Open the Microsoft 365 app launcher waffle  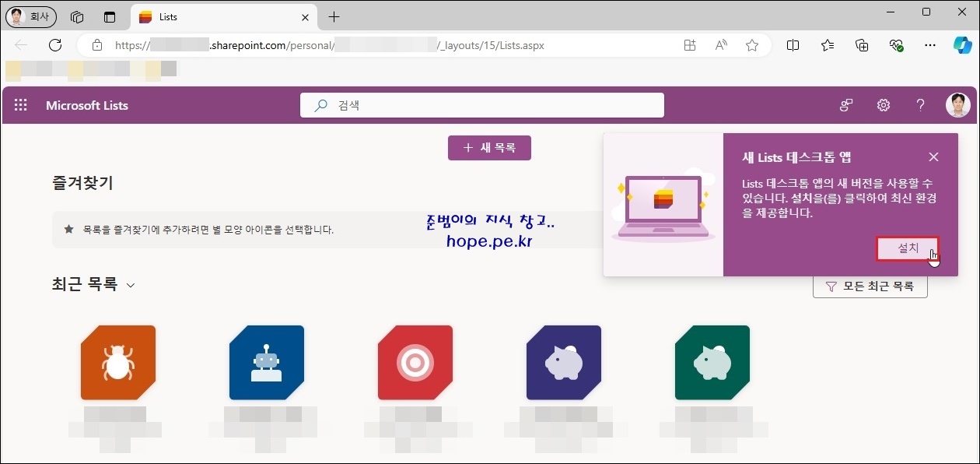[21, 106]
